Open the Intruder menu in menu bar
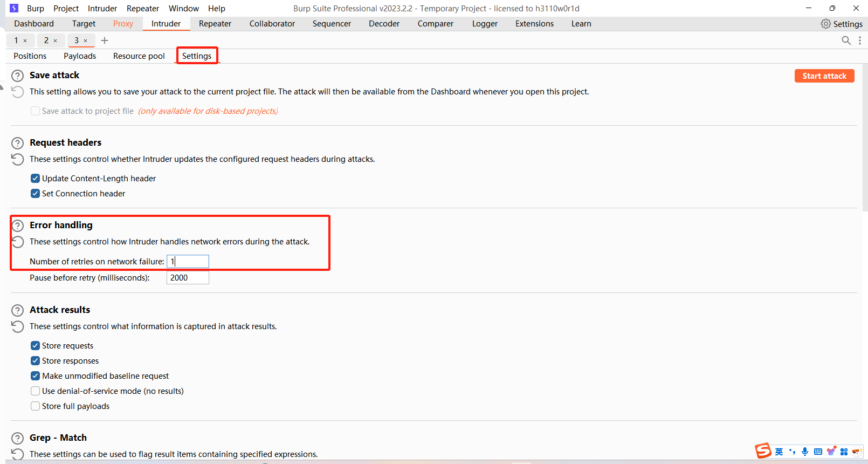 pyautogui.click(x=102, y=9)
